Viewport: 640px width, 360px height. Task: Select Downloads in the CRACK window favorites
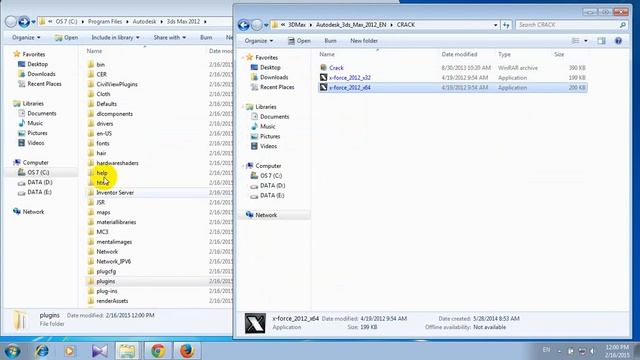click(274, 77)
